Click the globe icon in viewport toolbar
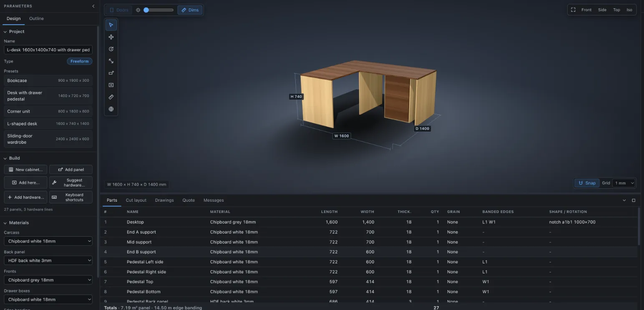The width and height of the screenshot is (644, 310). (111, 109)
